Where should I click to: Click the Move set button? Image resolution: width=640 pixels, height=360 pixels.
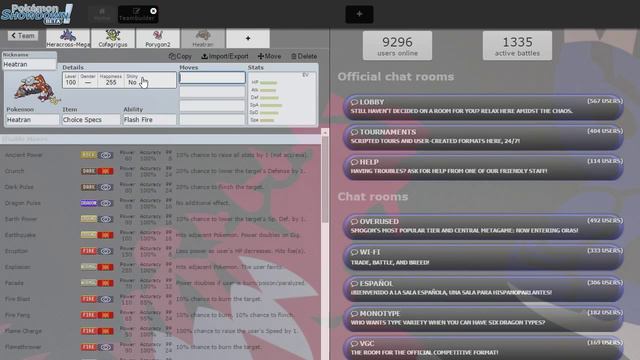tap(269, 56)
